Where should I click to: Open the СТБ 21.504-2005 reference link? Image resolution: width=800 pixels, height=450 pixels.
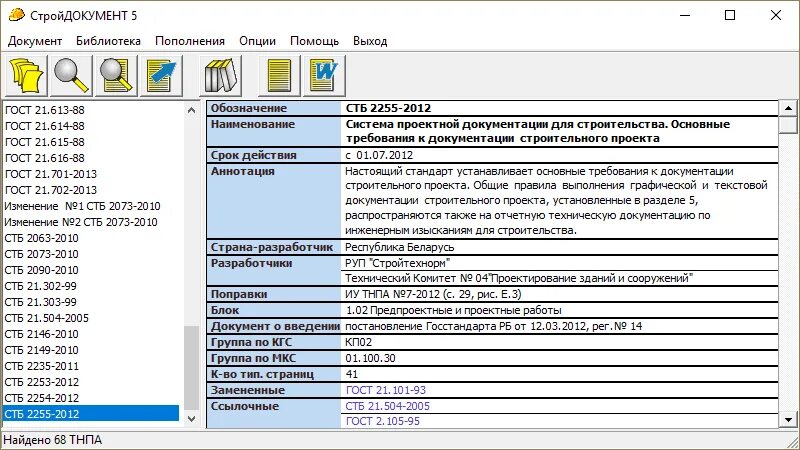(388, 406)
